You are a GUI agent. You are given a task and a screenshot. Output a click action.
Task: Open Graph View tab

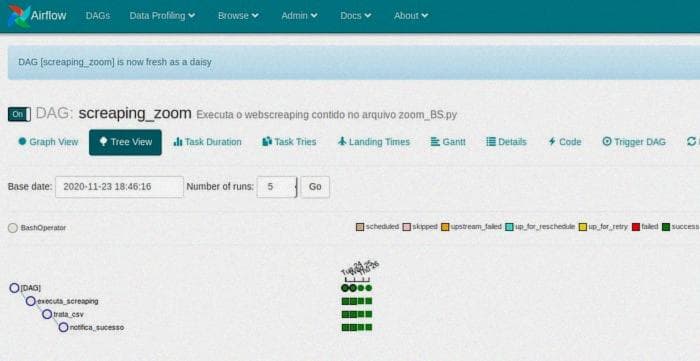(48, 142)
